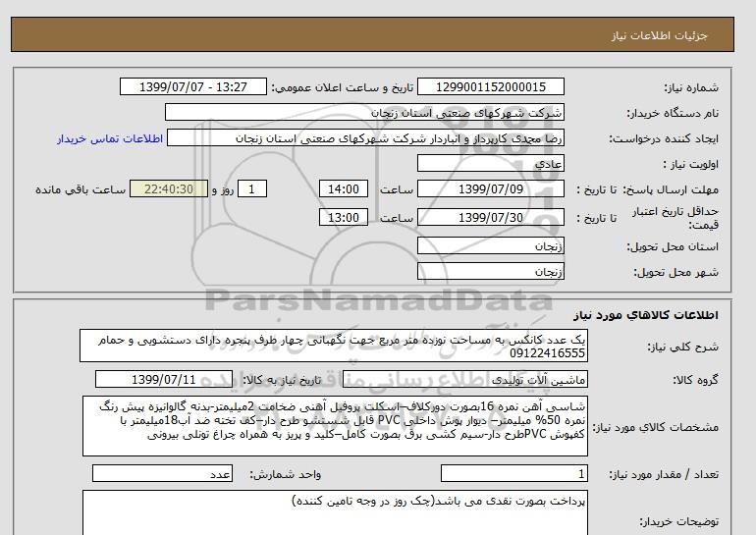Click the تعداد / مقدار مورد نیاز label

point(664,475)
